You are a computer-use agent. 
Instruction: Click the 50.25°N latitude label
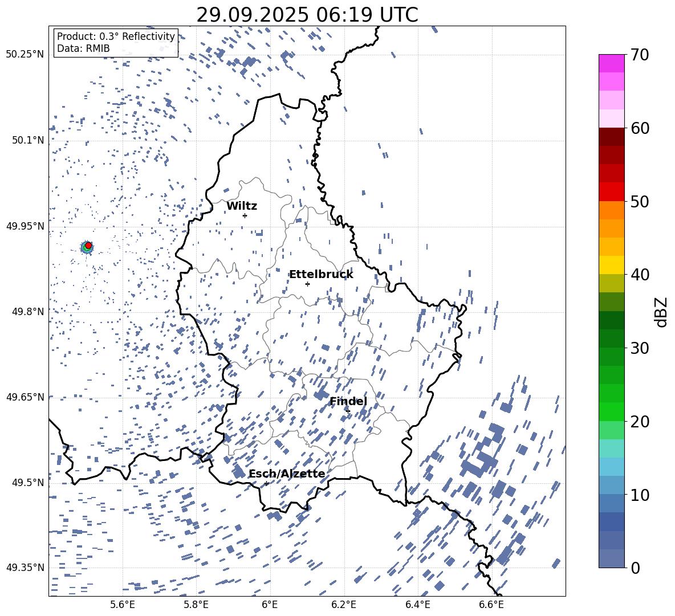click(25, 55)
